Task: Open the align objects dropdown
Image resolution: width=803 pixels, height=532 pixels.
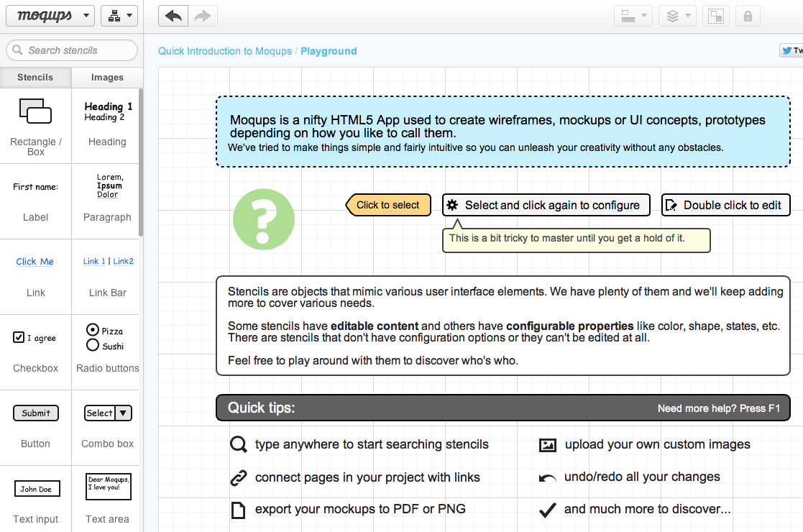Action: (x=633, y=17)
